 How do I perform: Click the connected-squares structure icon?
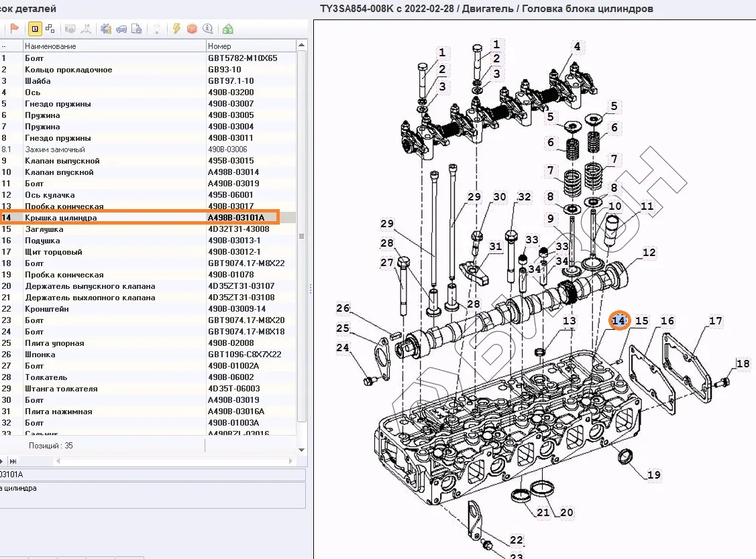(x=50, y=29)
